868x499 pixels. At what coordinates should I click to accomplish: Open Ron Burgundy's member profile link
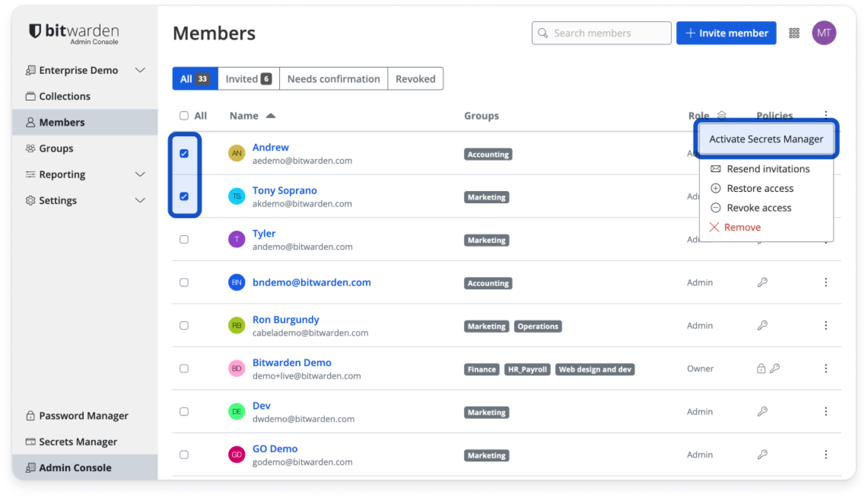[x=286, y=320]
